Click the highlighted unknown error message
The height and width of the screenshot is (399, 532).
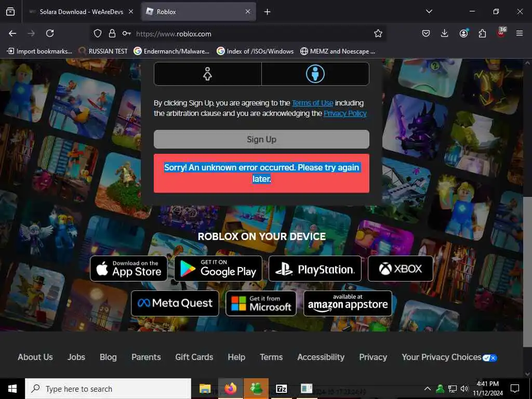tap(262, 173)
